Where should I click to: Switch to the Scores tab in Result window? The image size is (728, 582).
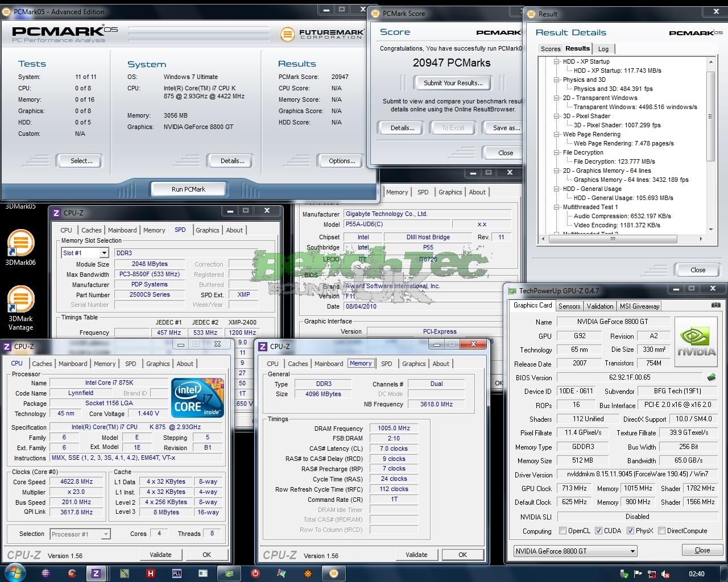(550, 49)
